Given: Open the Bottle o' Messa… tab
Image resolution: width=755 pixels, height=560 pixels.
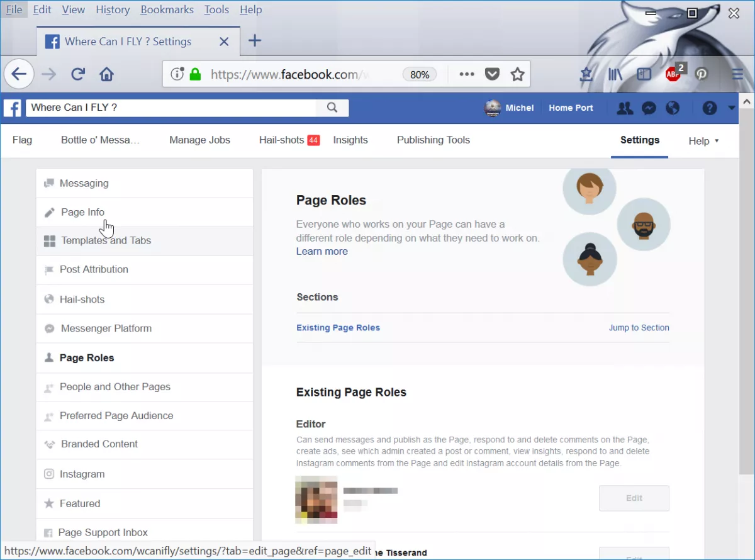Looking at the screenshot, I should [100, 140].
